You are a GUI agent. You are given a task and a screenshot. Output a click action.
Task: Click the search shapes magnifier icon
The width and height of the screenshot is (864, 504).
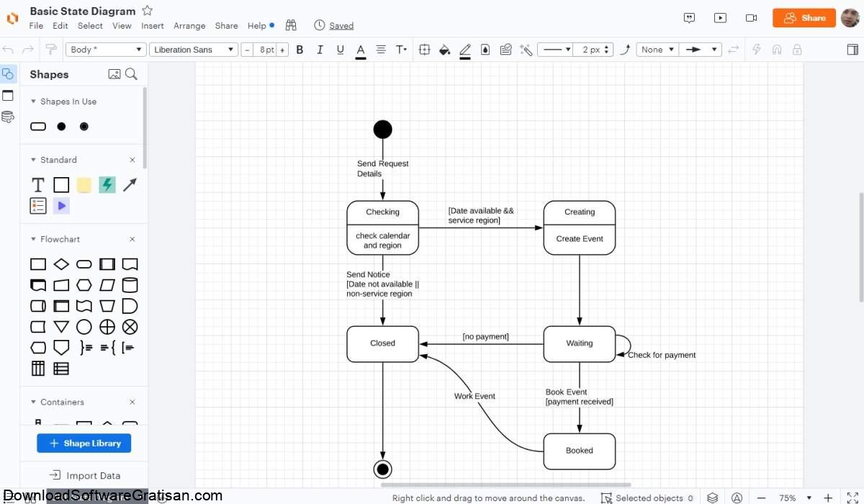click(131, 74)
